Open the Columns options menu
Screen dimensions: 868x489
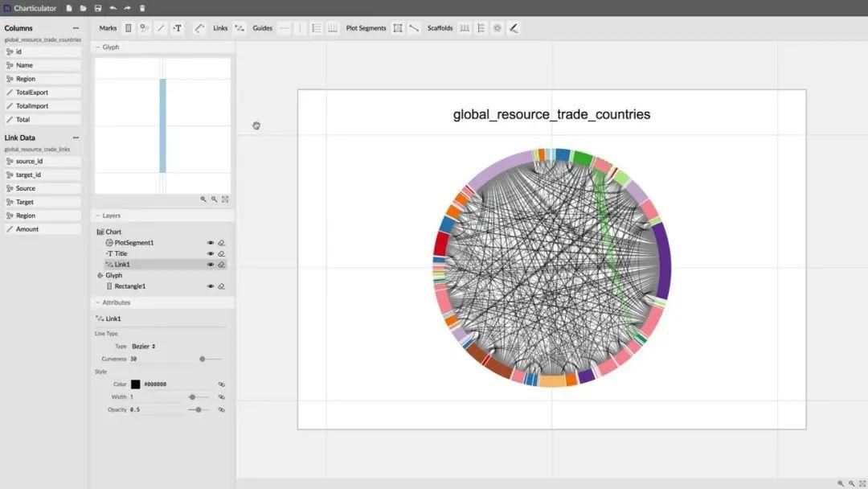point(76,28)
